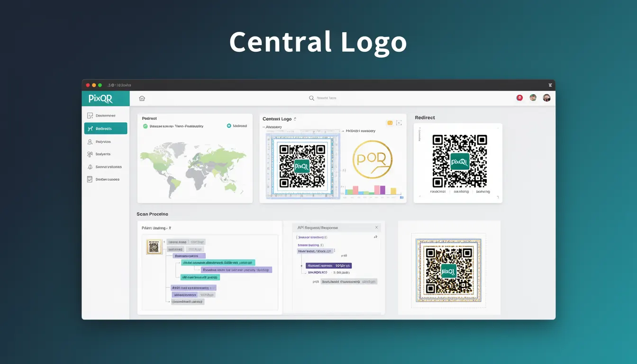Image resolution: width=637 pixels, height=364 pixels.
Task: Select the dark purple highlighted row in the API panel
Action: (x=328, y=266)
